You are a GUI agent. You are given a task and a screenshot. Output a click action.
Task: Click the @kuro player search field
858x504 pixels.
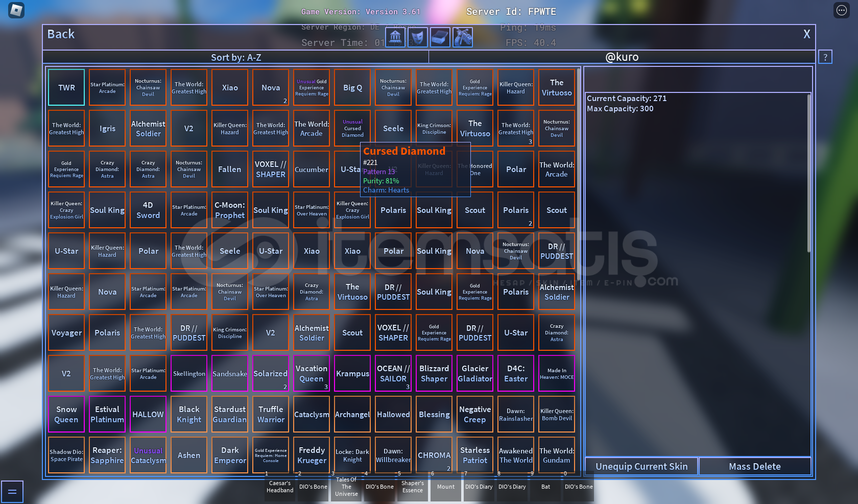coord(622,57)
